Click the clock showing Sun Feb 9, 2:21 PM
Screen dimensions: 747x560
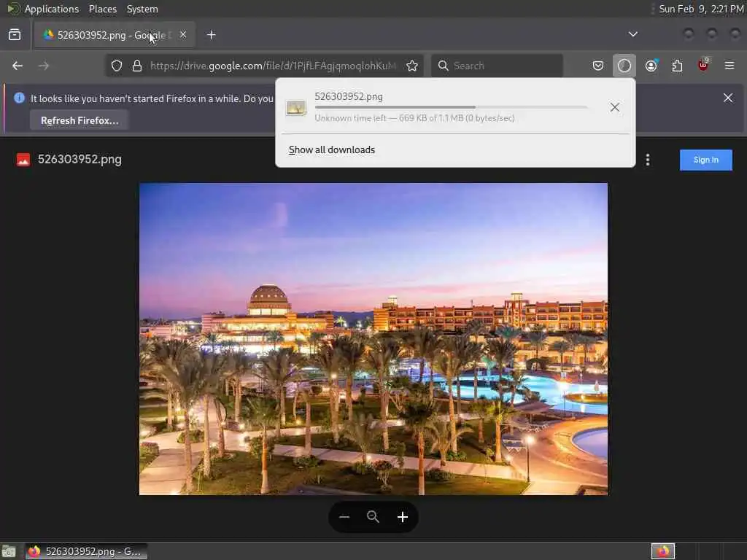coord(701,9)
